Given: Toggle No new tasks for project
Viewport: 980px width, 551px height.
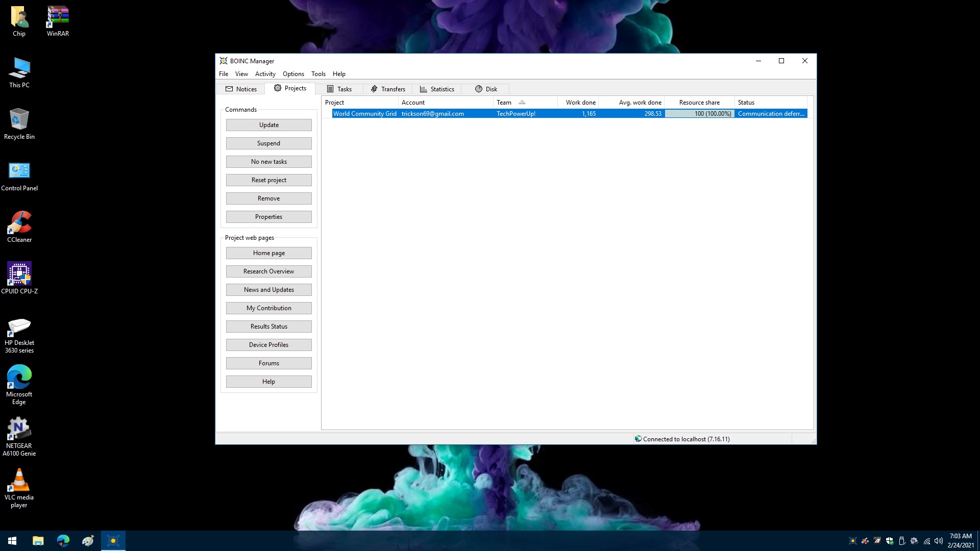Looking at the screenshot, I should pos(268,161).
